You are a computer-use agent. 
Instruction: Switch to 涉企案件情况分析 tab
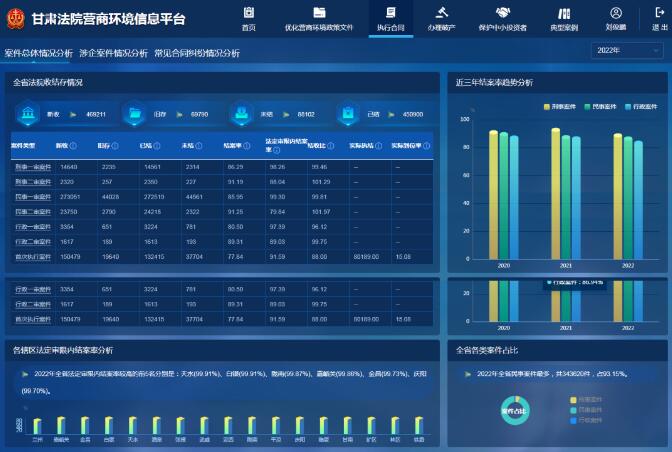pos(113,53)
